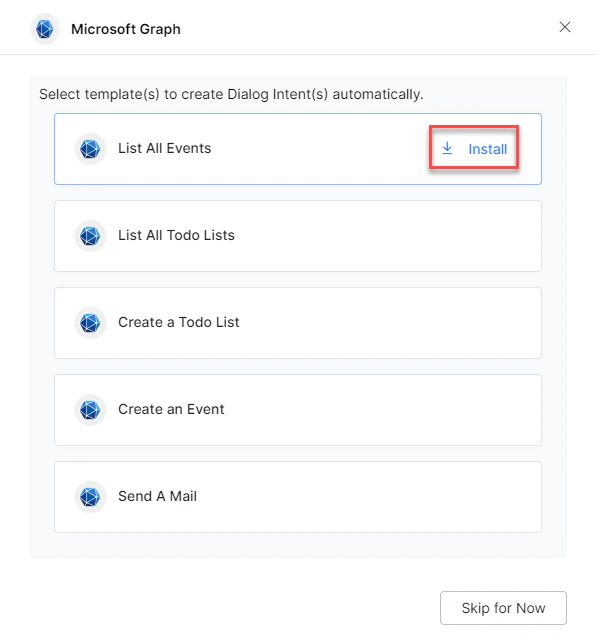
Task: Install the List All Events template
Action: tap(474, 148)
